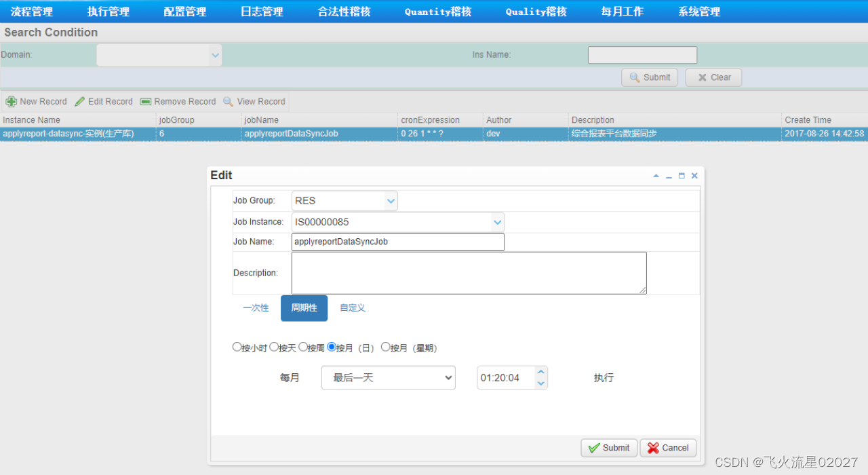The height and width of the screenshot is (475, 868).
Task: Select the 按周 radio button
Action: coord(303,347)
